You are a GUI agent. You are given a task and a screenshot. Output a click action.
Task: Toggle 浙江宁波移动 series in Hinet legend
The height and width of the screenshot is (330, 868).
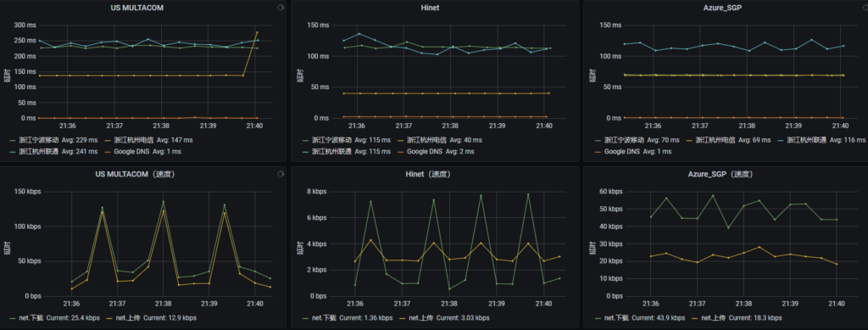point(331,140)
